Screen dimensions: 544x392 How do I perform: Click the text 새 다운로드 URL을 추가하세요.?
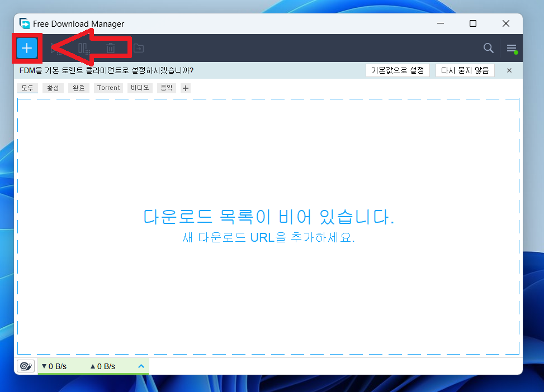point(268,237)
